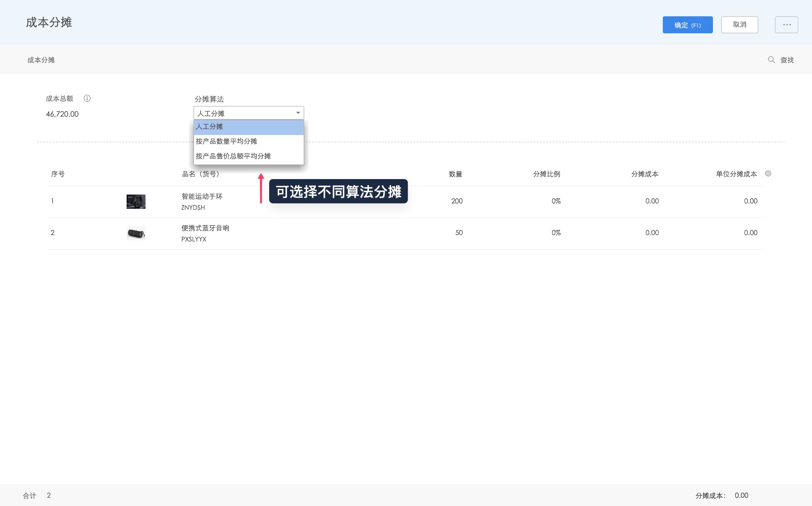Edit 分摊比例 0% for 便携式蓝牙音响
This screenshot has height=506, width=812.
[x=556, y=233]
